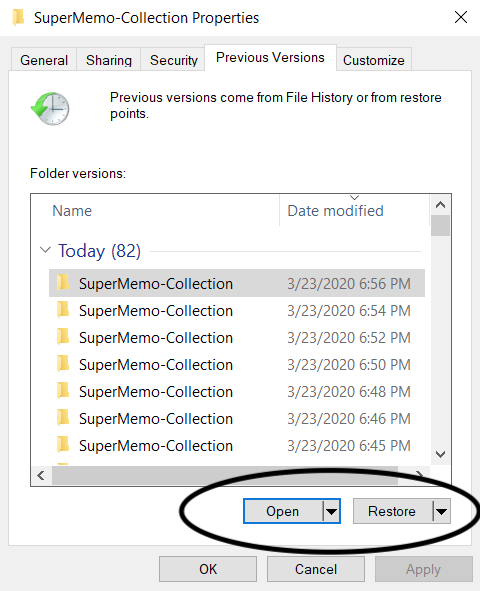The width and height of the screenshot is (480, 591).
Task: Click the folder icon dated 6:56 PM
Action: point(63,283)
